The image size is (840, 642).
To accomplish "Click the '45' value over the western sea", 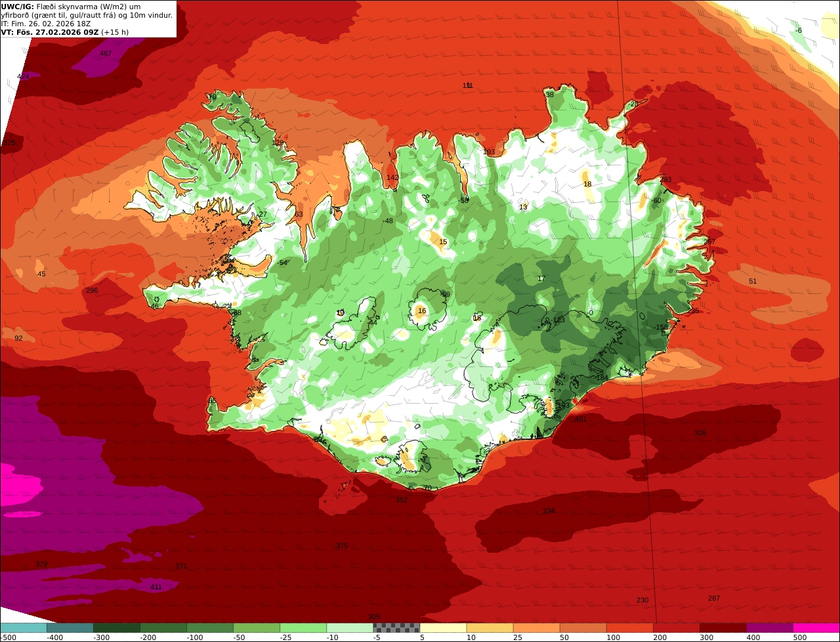I will point(41,274).
